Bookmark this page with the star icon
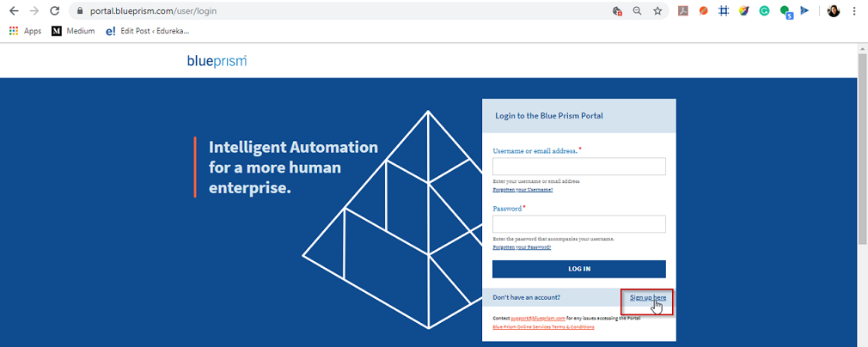The width and height of the screenshot is (868, 347). click(657, 10)
